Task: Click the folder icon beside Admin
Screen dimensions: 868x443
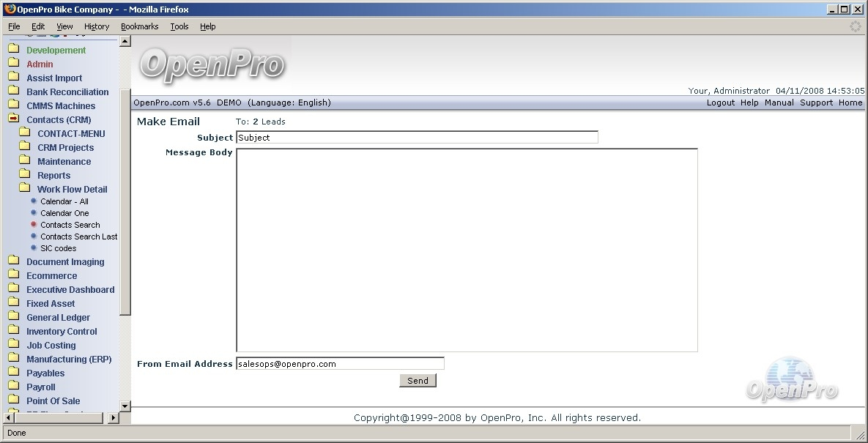Action: (13, 64)
